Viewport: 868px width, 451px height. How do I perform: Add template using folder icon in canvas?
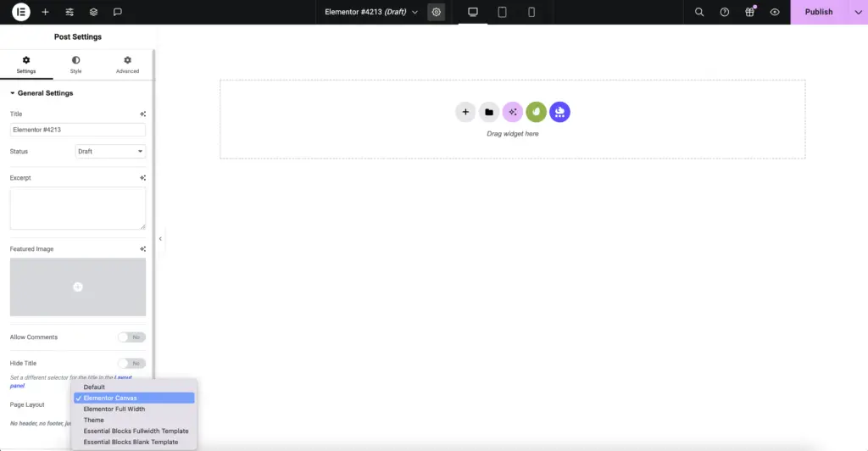489,112
